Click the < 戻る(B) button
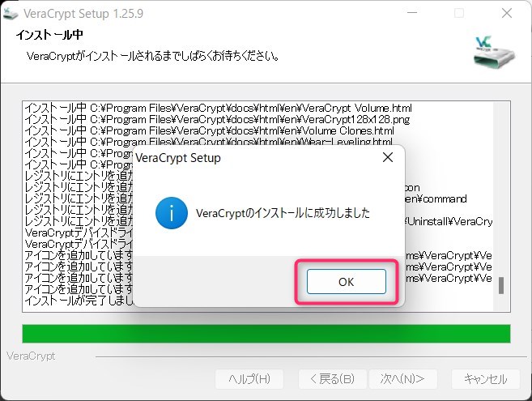This screenshot has width=532, height=401. (333, 378)
